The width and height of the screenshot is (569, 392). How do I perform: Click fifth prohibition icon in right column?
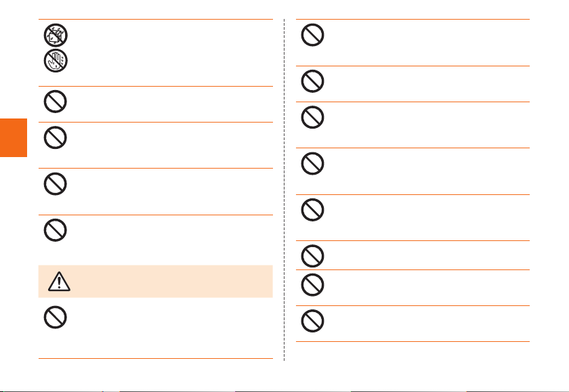click(312, 210)
